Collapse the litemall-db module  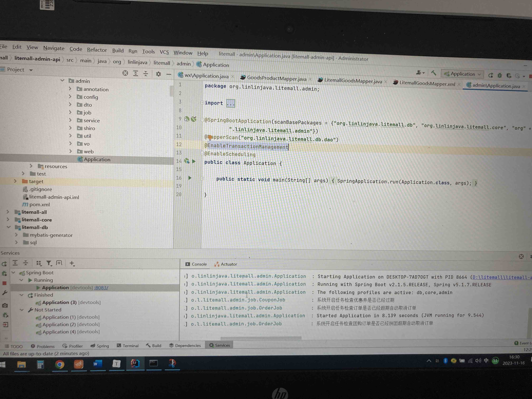click(9, 227)
